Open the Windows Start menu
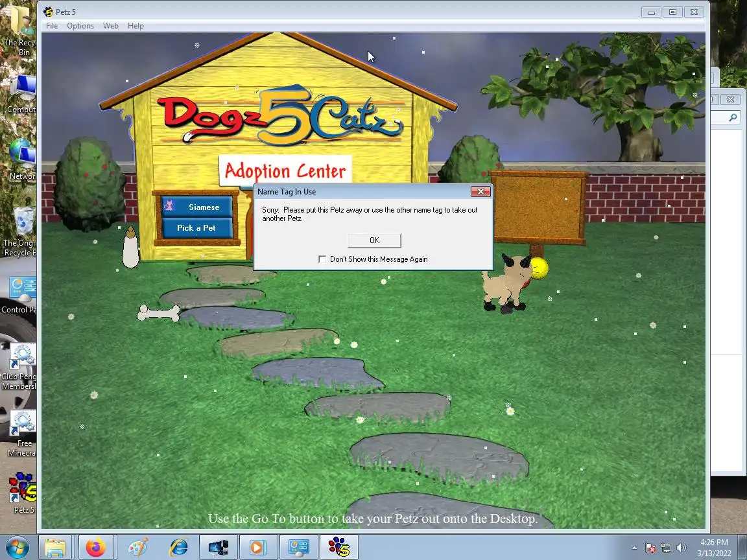This screenshot has width=747, height=560. click(17, 548)
